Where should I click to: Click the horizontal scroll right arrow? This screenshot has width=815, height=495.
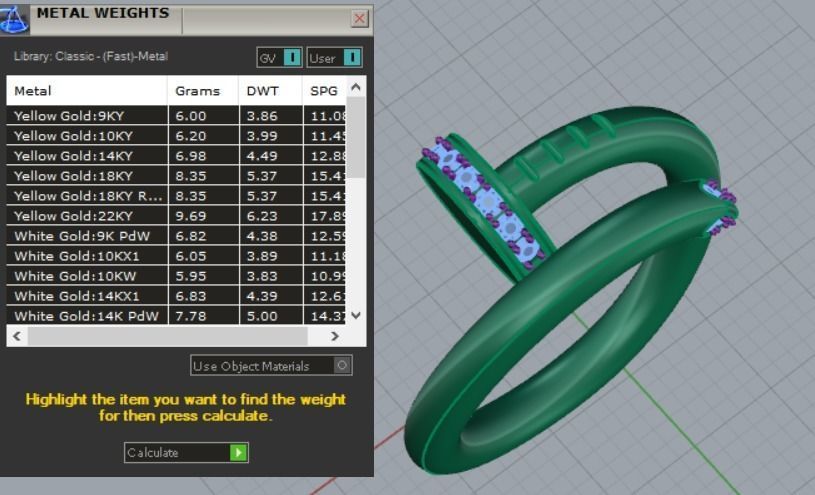click(335, 336)
